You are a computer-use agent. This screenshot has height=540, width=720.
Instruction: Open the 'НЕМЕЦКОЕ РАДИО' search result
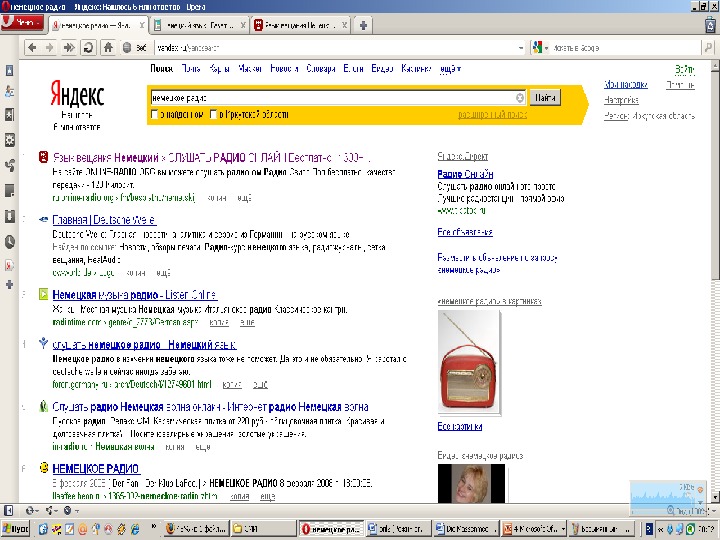(x=96, y=469)
